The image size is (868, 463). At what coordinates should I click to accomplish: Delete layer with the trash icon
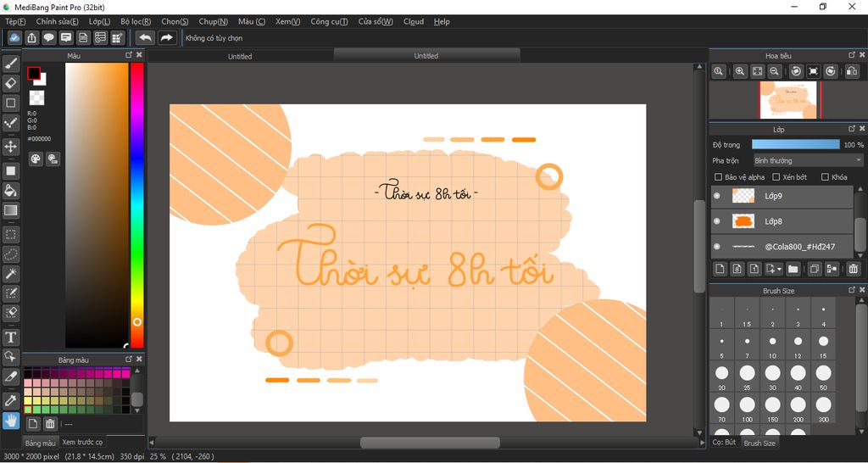853,269
